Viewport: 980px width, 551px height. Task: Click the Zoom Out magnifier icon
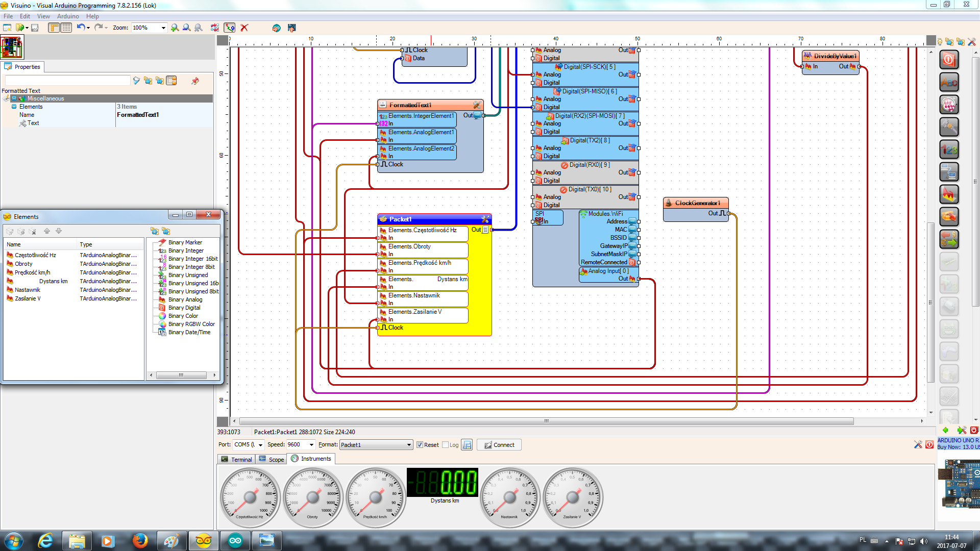click(x=187, y=28)
